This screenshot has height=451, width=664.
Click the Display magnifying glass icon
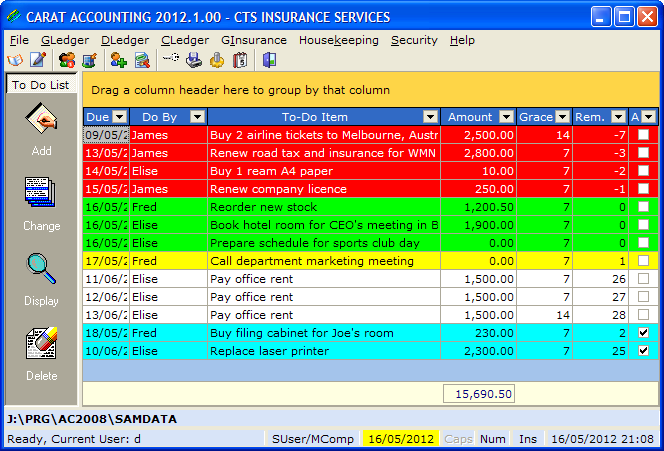click(41, 268)
